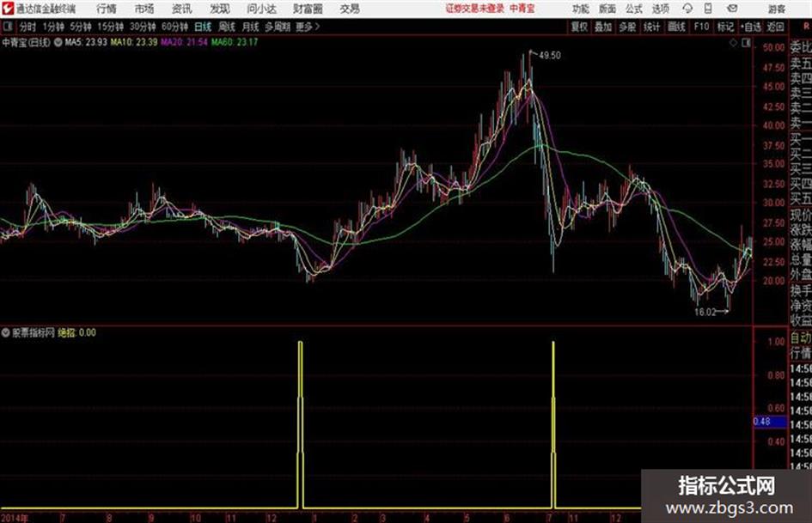Click the 绝招: 0.00 indicator value
Screen dimensions: 812x523
tap(76, 333)
